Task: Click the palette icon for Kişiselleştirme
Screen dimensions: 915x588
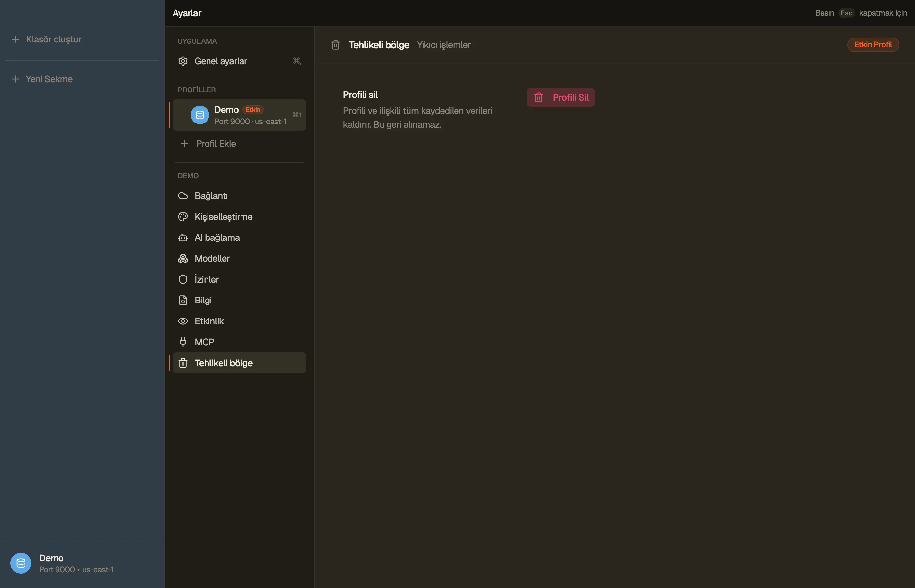Action: tap(183, 217)
